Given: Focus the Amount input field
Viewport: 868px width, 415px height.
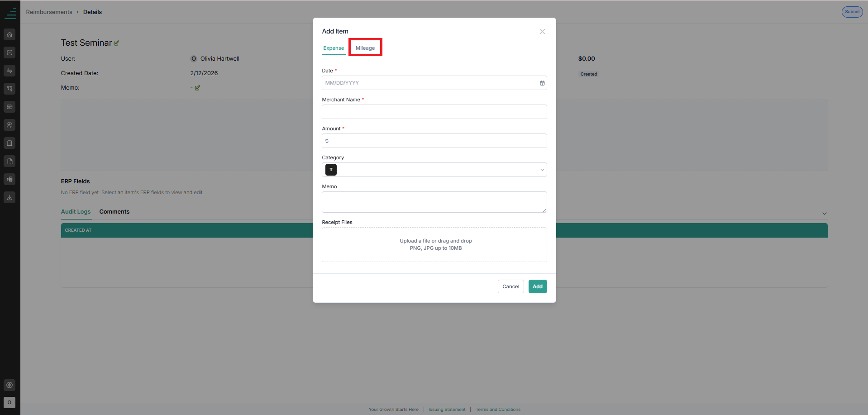Looking at the screenshot, I should (434, 141).
